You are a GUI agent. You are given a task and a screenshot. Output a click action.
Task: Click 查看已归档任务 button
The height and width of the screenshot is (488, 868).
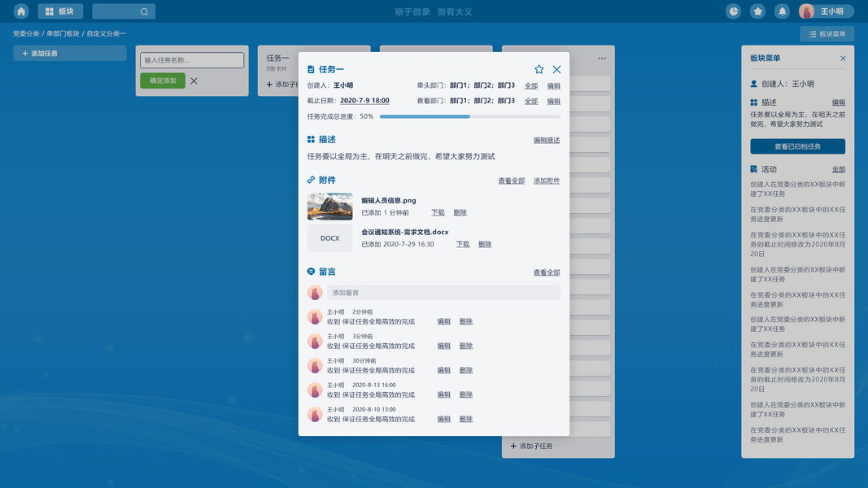(x=798, y=146)
